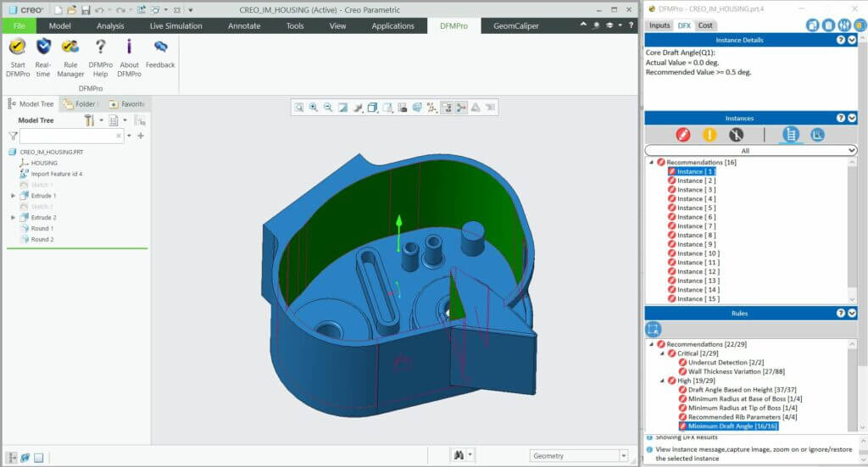Image resolution: width=868 pixels, height=467 pixels.
Task: Collapse the High [19/29] rules node
Action: pos(662,381)
